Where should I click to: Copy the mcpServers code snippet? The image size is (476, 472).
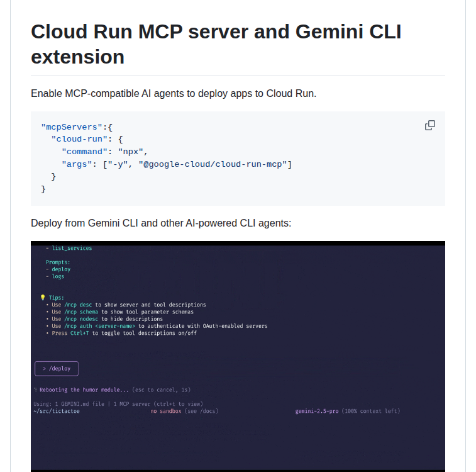pyautogui.click(x=430, y=125)
